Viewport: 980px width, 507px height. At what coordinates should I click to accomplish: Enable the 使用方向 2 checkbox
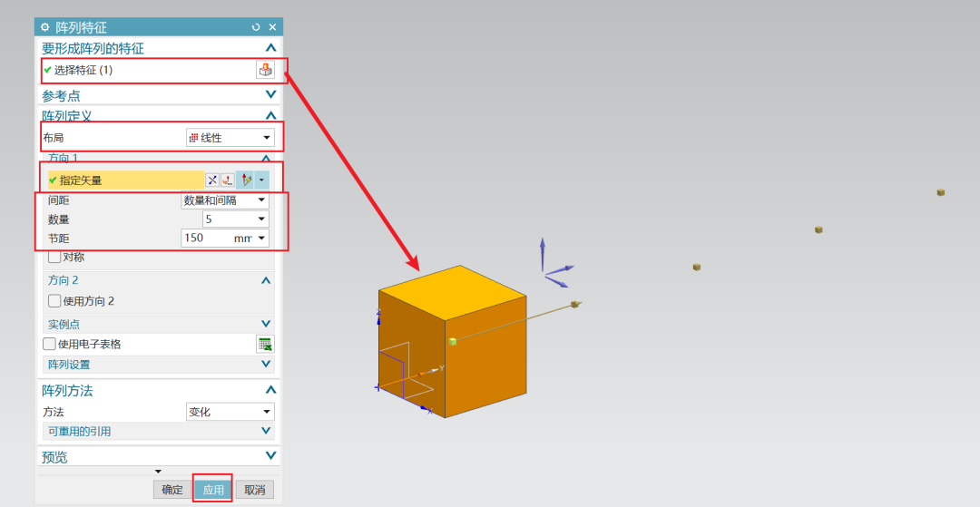click(x=54, y=301)
